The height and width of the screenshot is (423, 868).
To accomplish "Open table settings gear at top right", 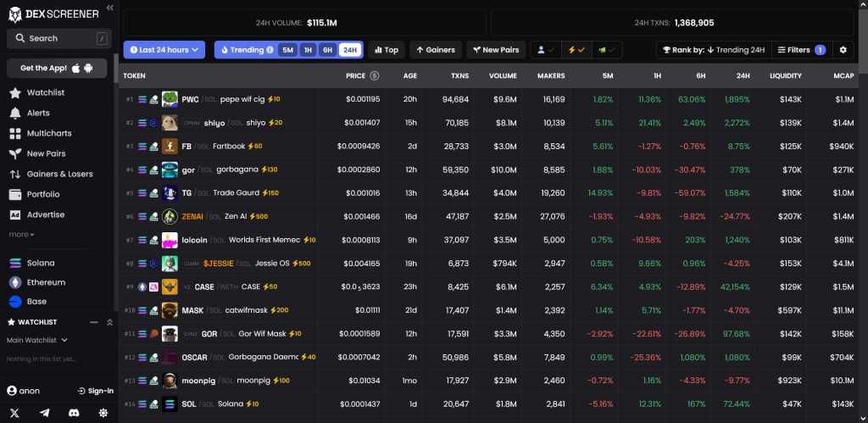I will [x=843, y=50].
